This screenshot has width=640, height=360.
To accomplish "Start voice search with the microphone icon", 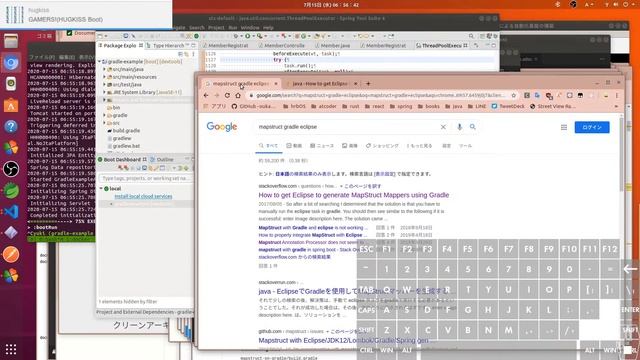I will point(460,127).
